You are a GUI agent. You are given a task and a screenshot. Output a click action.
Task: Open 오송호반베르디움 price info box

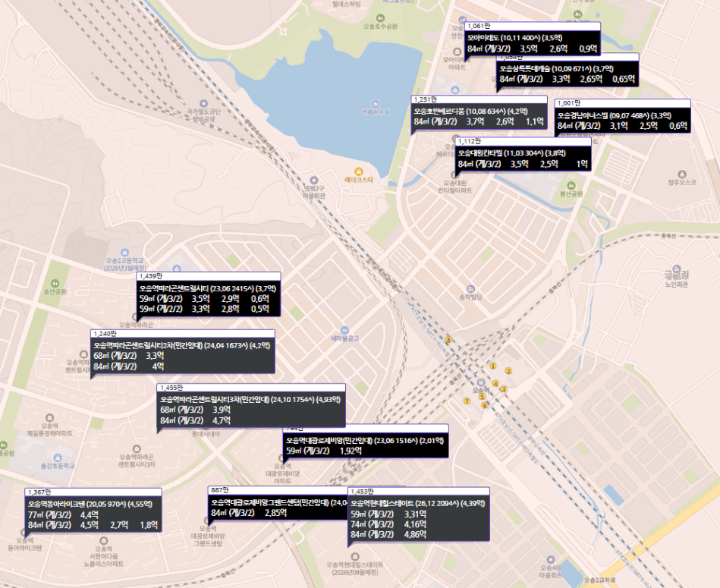click(479, 113)
